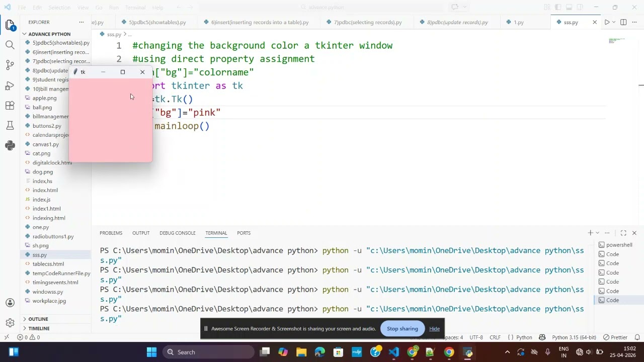Open Microsoft Store from the taskbar
Screen dimensions: 644x362
coord(339,352)
